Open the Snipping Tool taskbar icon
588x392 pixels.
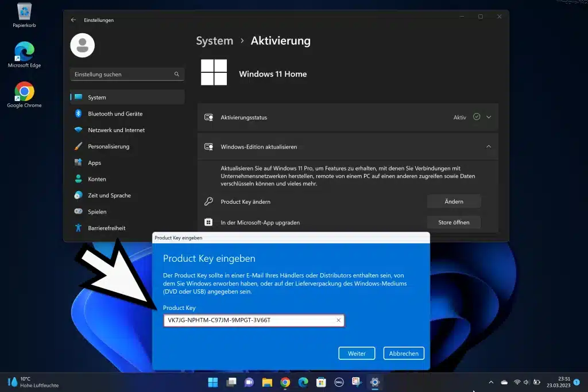[x=357, y=382]
